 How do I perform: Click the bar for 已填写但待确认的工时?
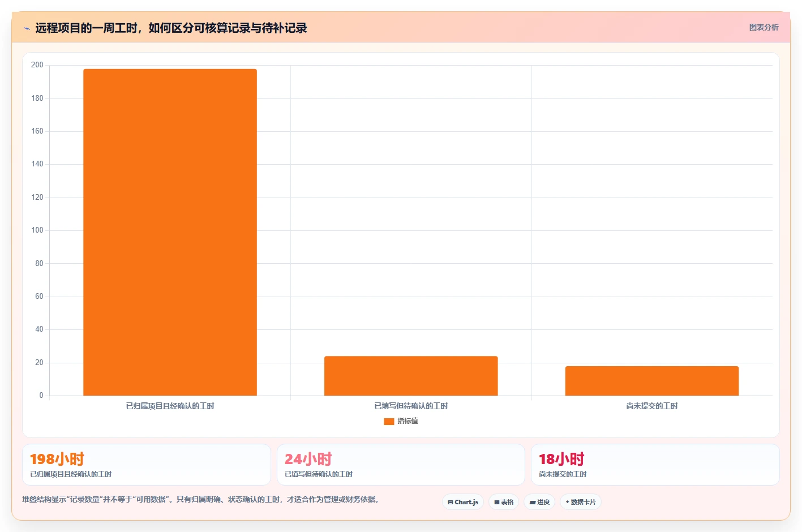[411, 376]
